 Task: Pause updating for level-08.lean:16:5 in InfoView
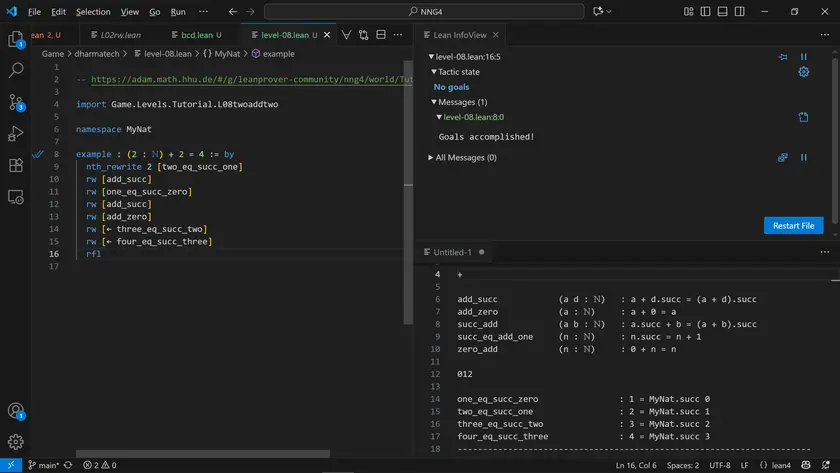(803, 57)
